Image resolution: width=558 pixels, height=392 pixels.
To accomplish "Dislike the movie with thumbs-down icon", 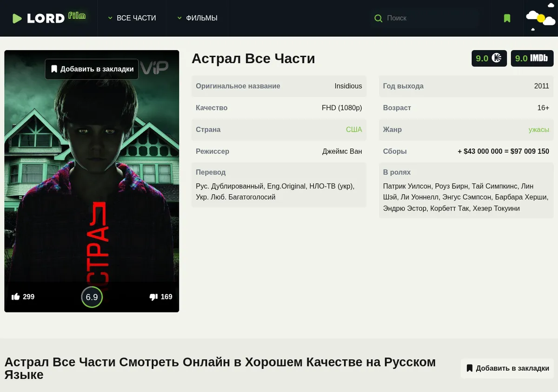I will pyautogui.click(x=153, y=297).
